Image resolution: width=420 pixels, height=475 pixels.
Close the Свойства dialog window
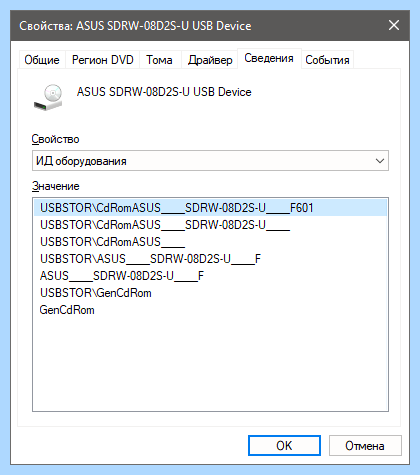coord(394,25)
